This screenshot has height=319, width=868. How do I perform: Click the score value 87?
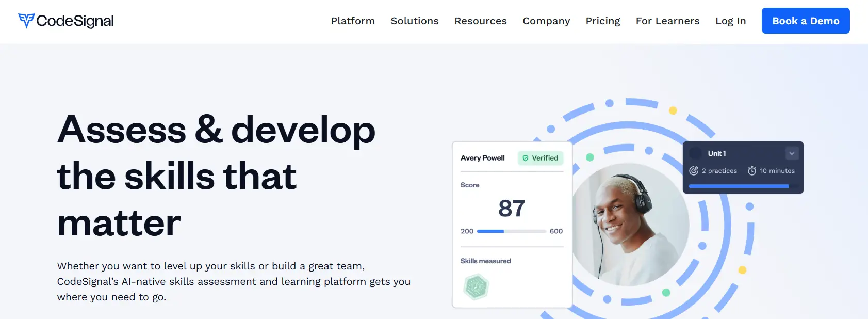coord(512,209)
